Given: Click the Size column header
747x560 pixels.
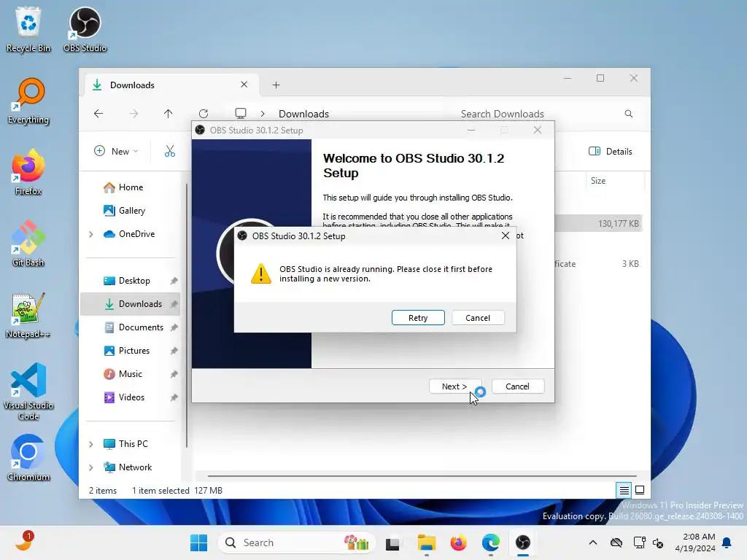Looking at the screenshot, I should point(614,181).
